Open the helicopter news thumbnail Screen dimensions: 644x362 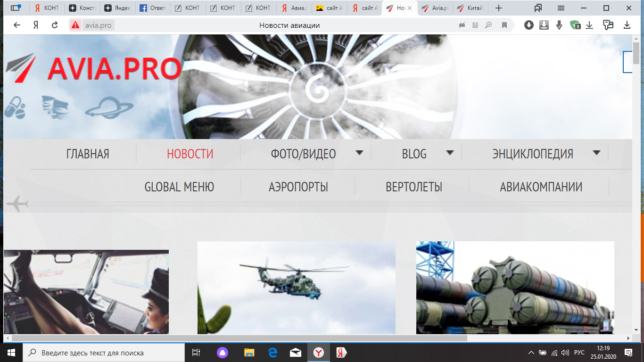click(297, 288)
